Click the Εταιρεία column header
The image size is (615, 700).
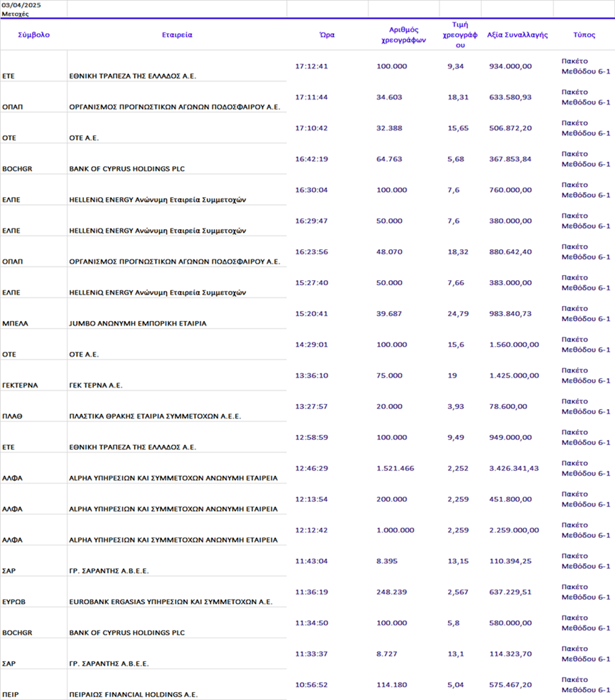click(x=177, y=35)
